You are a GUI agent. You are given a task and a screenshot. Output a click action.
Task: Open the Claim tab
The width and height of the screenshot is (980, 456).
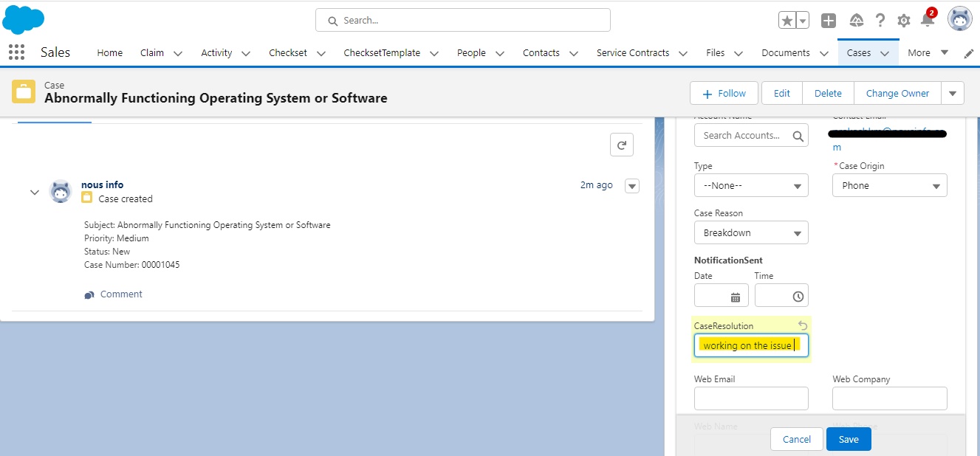point(152,53)
